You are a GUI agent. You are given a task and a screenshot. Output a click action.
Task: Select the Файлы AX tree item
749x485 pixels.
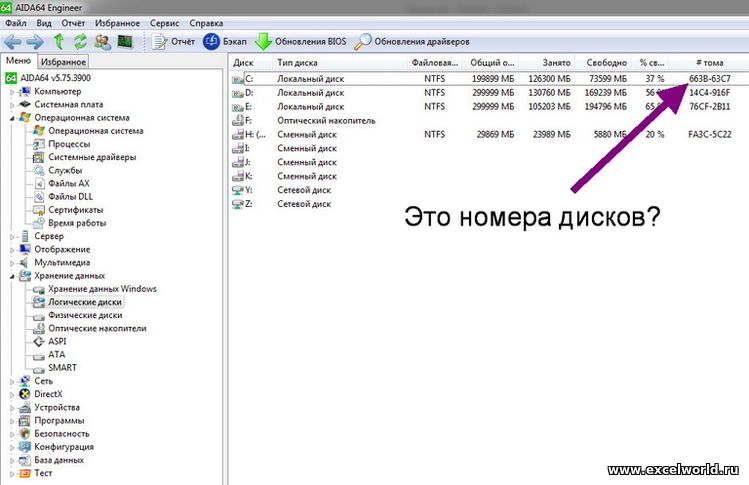click(x=68, y=183)
